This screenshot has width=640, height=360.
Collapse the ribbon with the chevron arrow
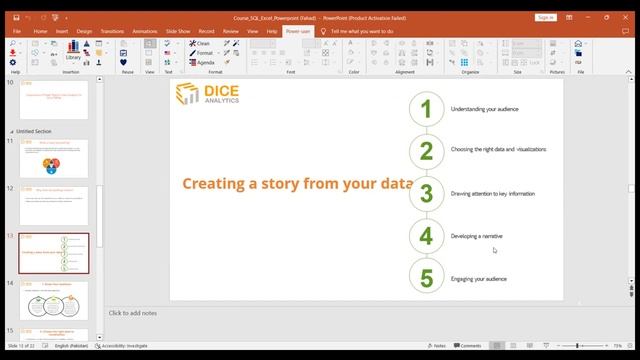(x=628, y=72)
